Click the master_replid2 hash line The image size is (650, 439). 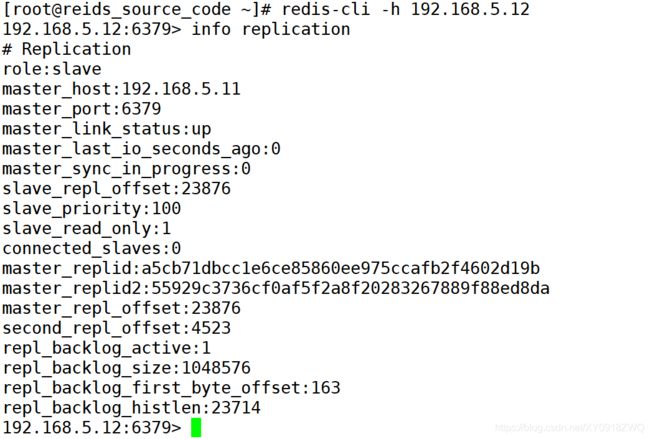click(276, 288)
